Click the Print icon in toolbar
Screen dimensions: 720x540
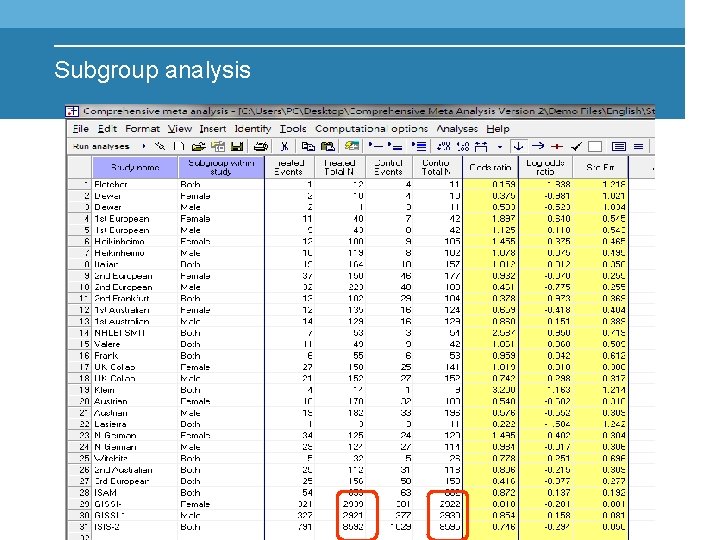261,146
